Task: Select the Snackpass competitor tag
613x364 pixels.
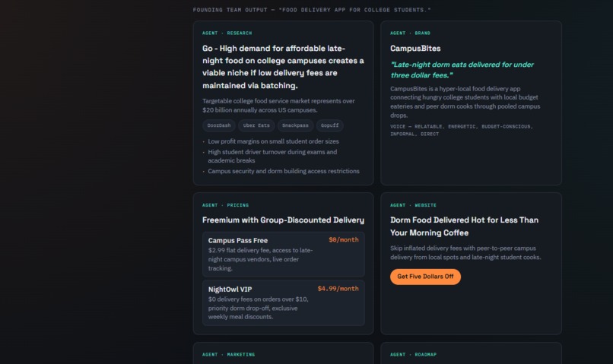Action: click(295, 125)
